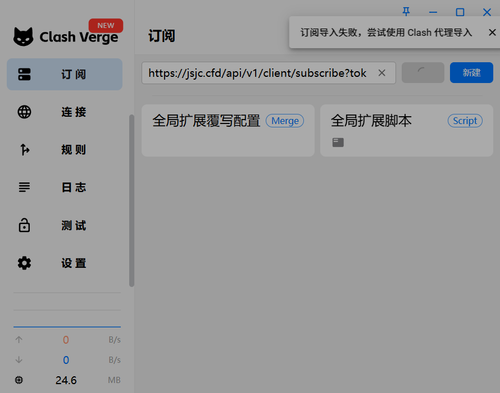The image size is (500, 393).
Task: Click the MB memory unit label
Action: 114,380
